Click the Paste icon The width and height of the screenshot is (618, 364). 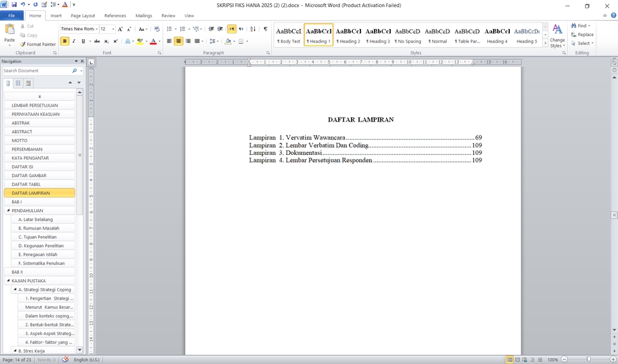[10, 30]
